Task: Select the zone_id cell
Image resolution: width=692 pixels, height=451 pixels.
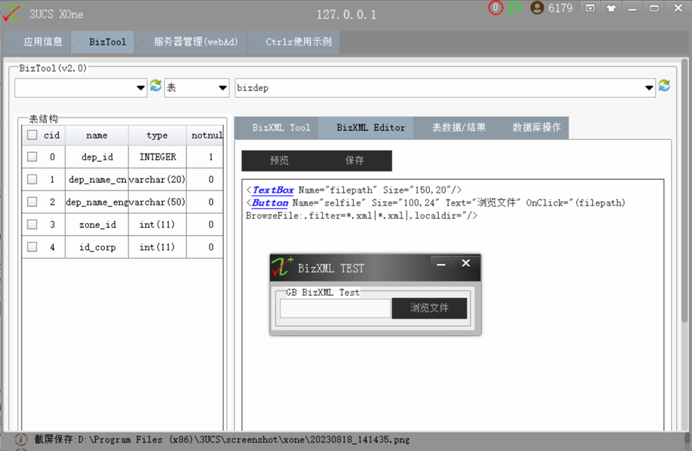Action: point(97,224)
